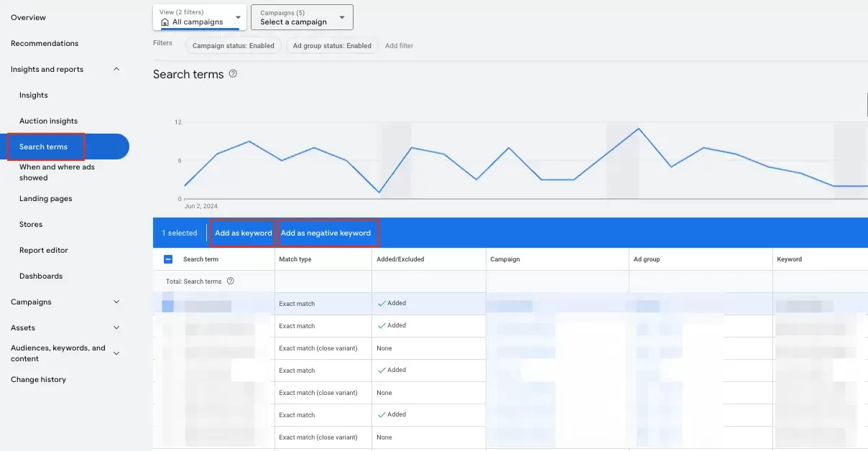The width and height of the screenshot is (868, 451).
Task: Click the Add as keyword button
Action: coord(243,233)
